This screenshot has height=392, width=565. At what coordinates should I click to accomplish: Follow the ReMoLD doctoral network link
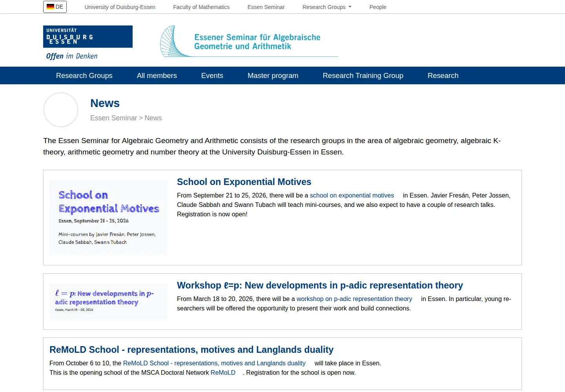pyautogui.click(x=223, y=372)
